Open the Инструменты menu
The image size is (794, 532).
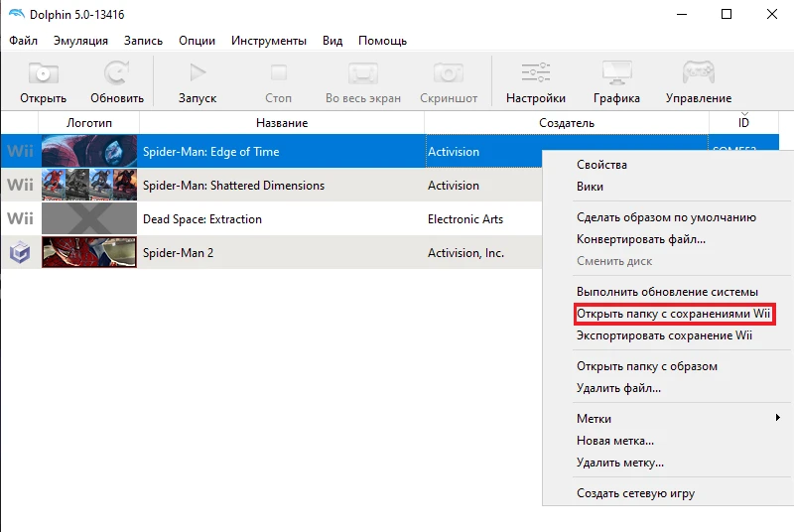click(x=268, y=41)
